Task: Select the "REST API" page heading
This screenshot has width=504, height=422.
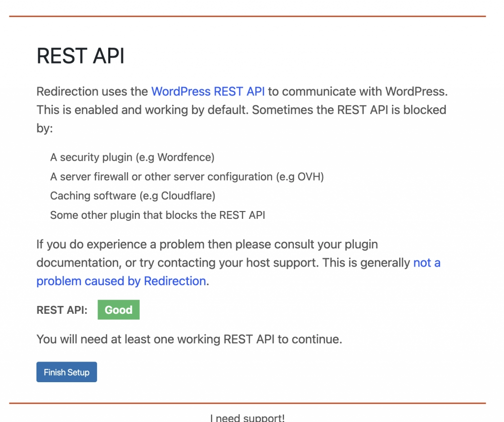Action: [80, 56]
